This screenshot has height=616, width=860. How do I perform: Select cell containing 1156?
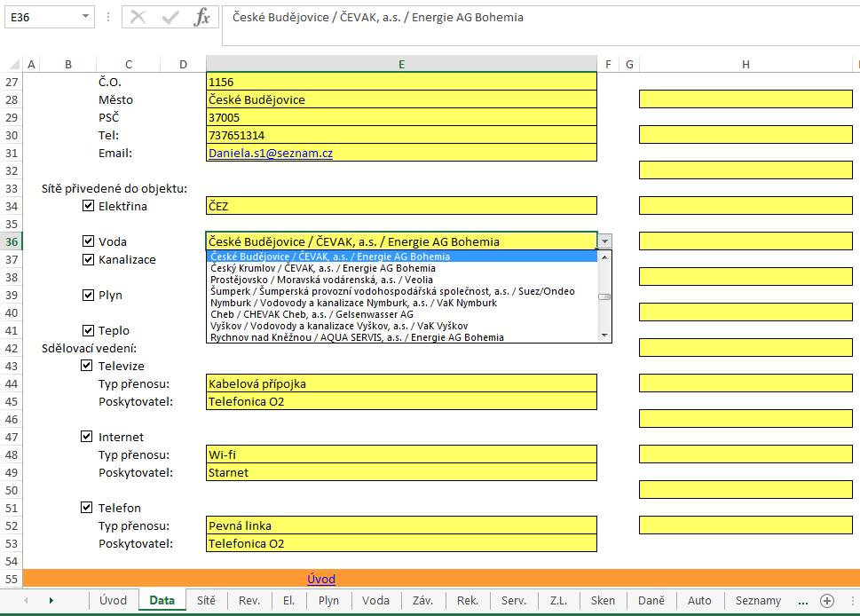click(401, 82)
